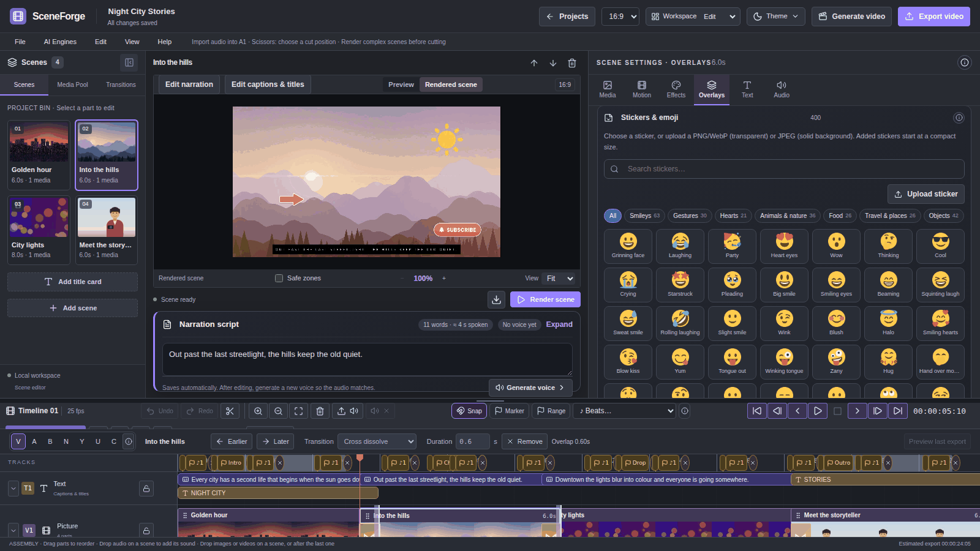This screenshot has height=551, width=980.
Task: Open scene settings info icon
Action: (x=965, y=62)
